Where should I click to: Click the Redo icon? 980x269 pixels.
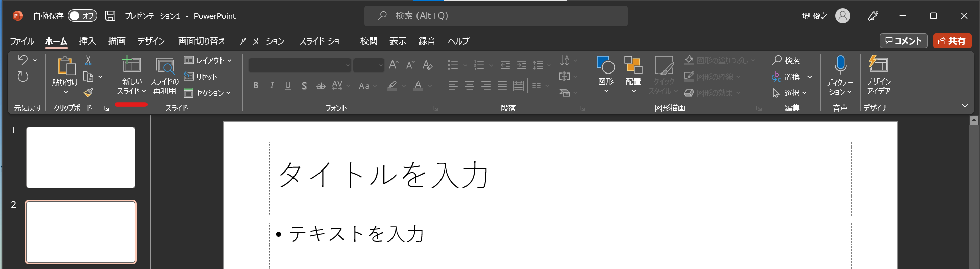[23, 77]
